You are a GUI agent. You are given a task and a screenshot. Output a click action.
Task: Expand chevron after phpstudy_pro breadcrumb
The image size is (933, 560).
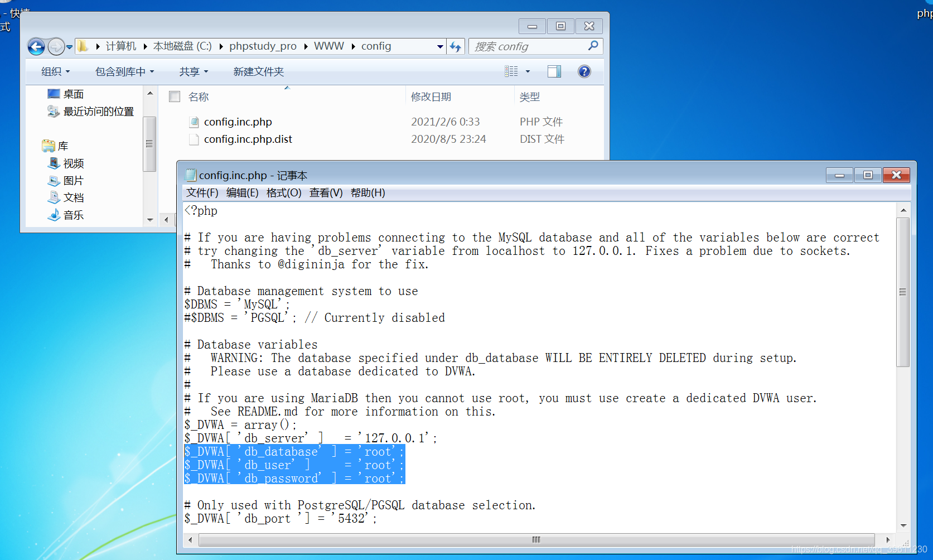[306, 46]
